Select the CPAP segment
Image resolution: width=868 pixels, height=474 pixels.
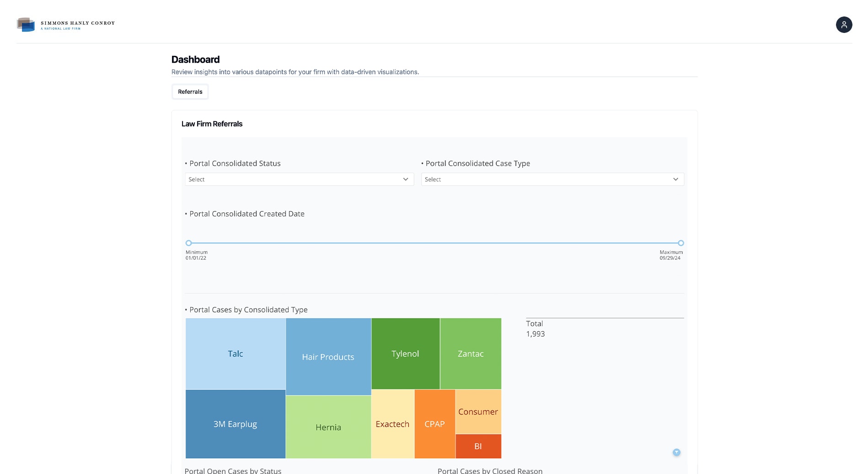(x=434, y=424)
